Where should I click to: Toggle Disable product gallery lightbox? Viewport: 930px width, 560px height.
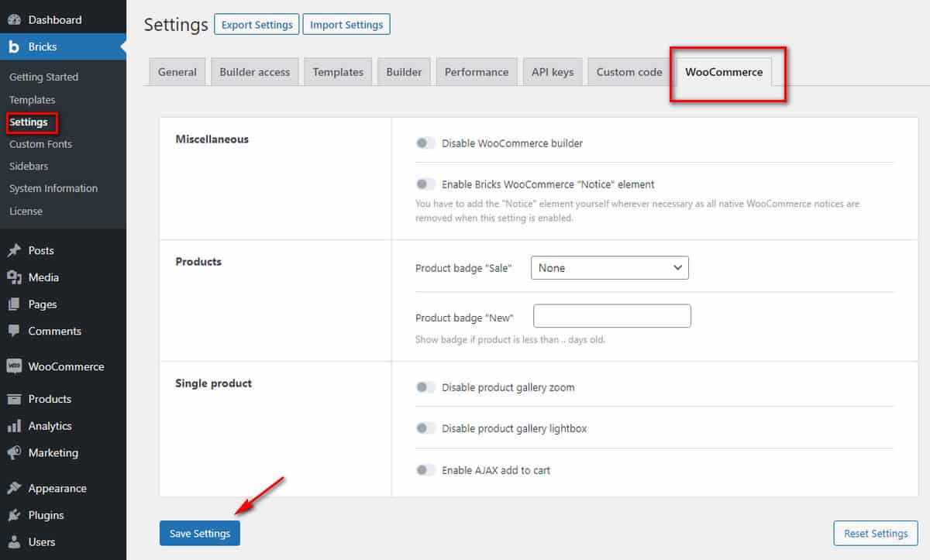(x=425, y=428)
